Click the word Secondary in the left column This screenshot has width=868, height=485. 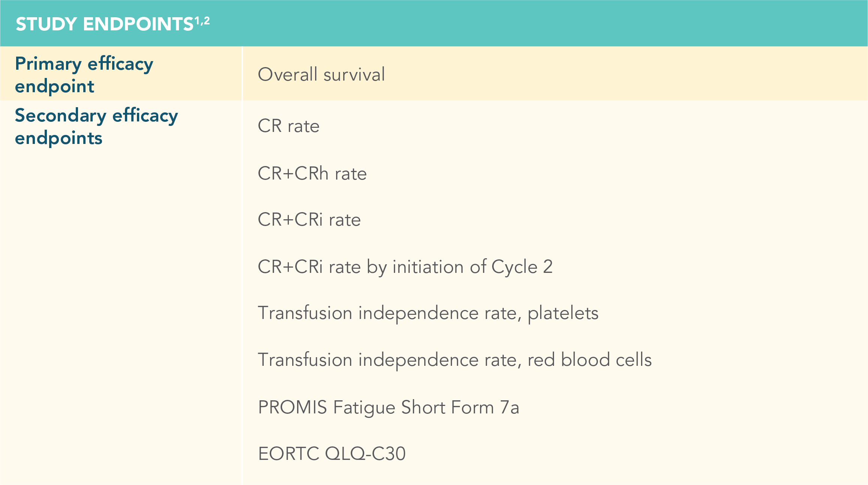pos(61,115)
